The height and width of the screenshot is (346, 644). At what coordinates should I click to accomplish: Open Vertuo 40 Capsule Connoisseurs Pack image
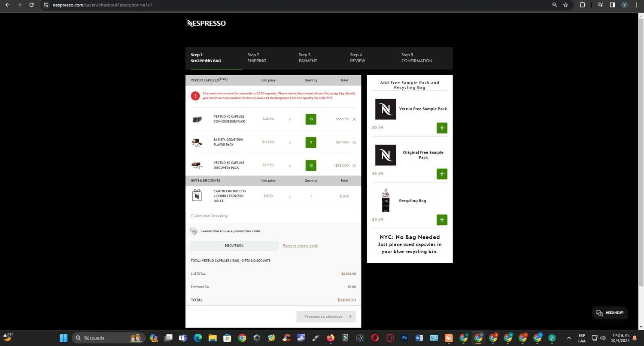[197, 119]
